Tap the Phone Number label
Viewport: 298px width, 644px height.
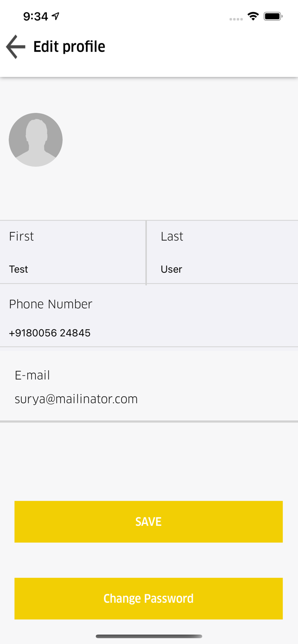(51, 304)
